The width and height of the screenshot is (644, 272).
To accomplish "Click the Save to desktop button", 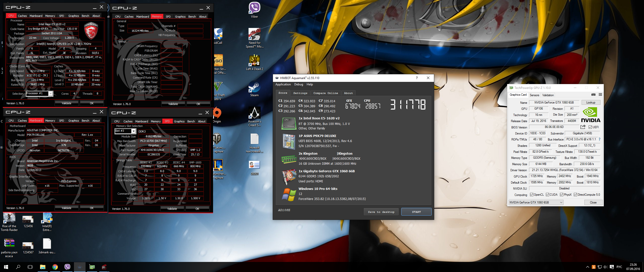I will point(381,212).
